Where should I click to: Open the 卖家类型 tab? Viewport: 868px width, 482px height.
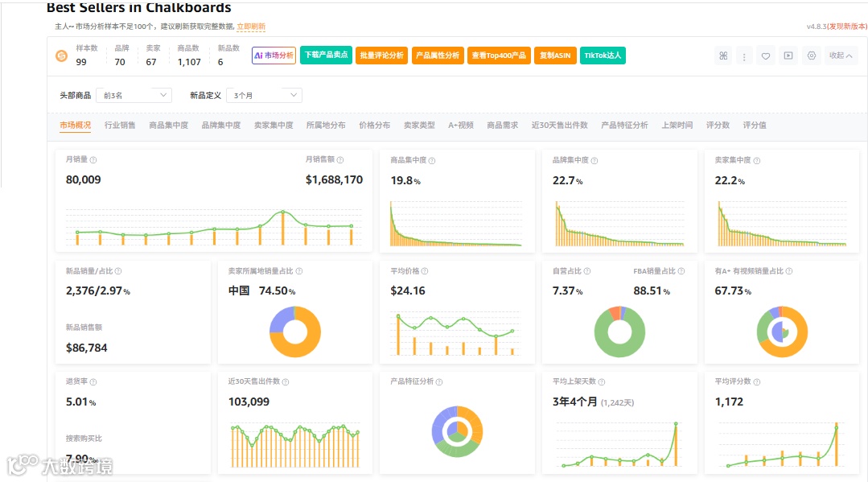(419, 126)
